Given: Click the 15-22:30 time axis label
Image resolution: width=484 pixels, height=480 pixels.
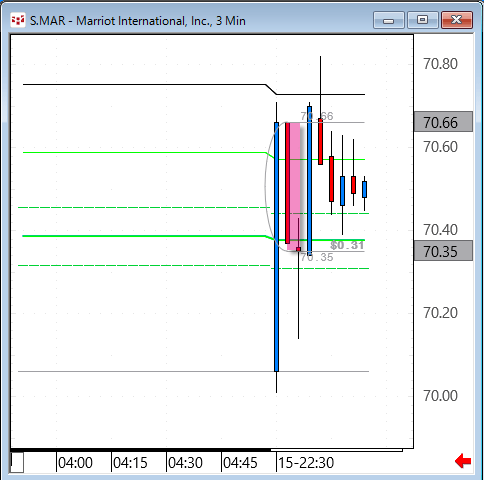Looking at the screenshot, I should pos(306,463).
